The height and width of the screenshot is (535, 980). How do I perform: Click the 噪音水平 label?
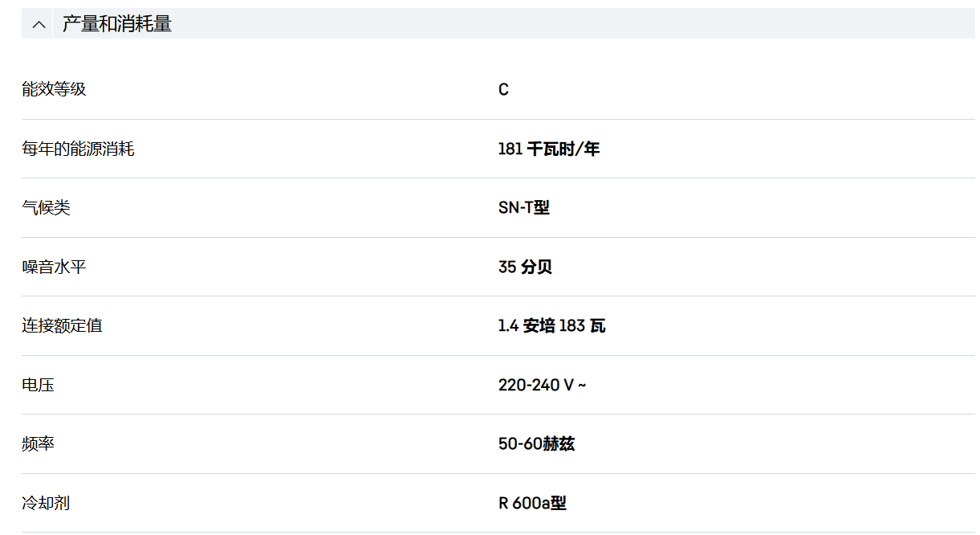(x=54, y=267)
